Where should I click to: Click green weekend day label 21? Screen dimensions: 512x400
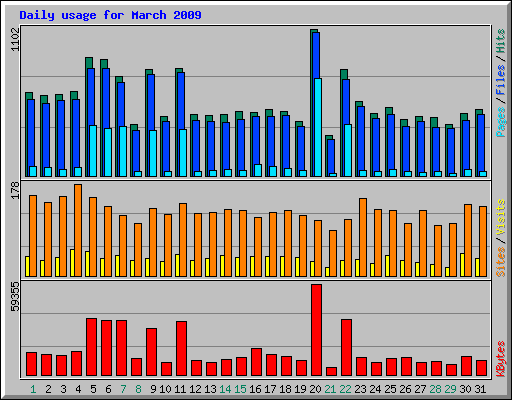330,389
